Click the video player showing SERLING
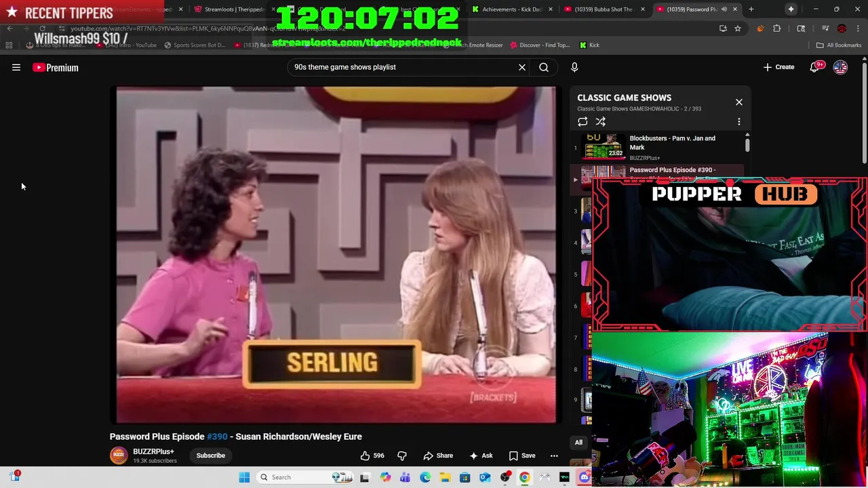The height and width of the screenshot is (488, 868). click(336, 255)
